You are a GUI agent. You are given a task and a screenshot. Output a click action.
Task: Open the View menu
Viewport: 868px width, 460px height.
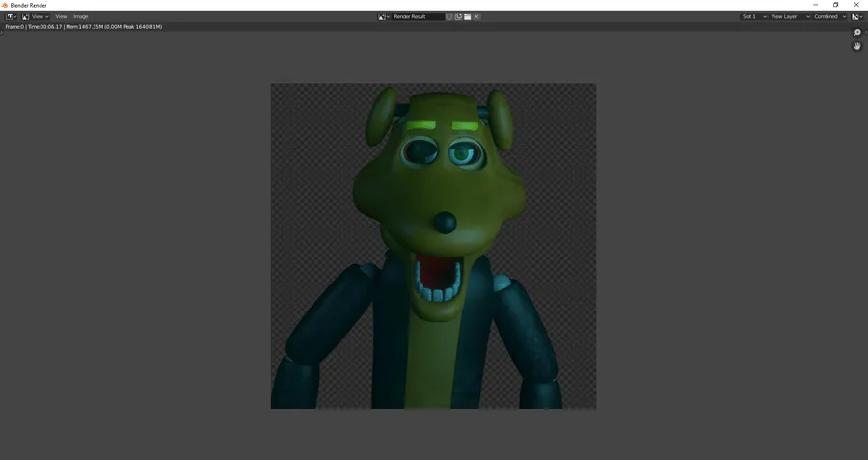click(x=61, y=16)
